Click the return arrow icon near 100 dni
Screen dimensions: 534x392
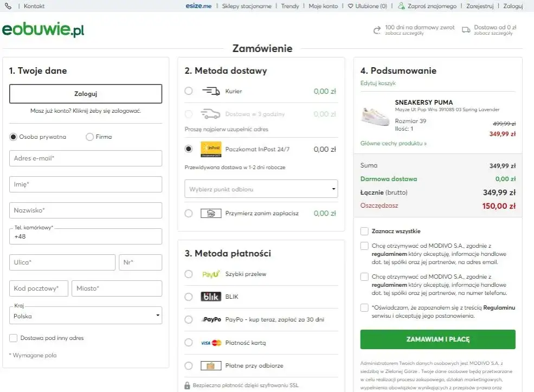tap(378, 30)
